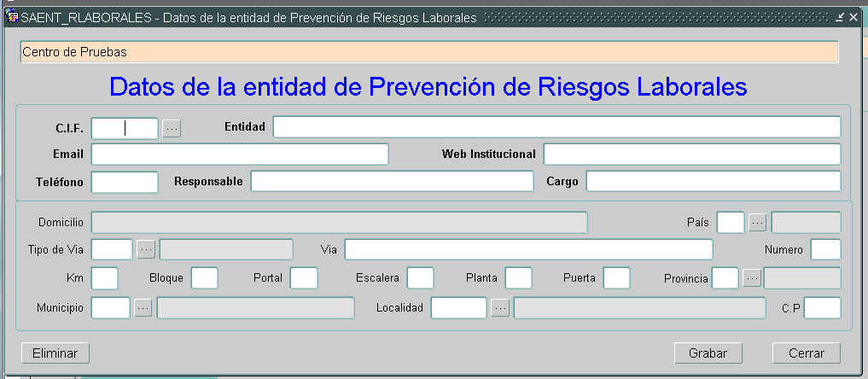Restore the window using title bar button
Image resolution: width=868 pixels, height=379 pixels.
(840, 18)
